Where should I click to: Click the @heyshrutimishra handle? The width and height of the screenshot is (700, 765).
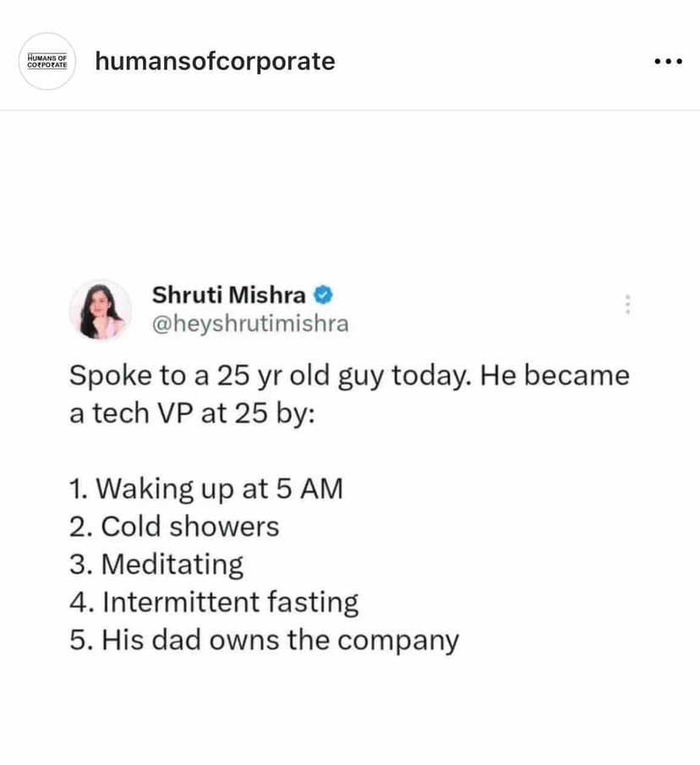tap(249, 322)
